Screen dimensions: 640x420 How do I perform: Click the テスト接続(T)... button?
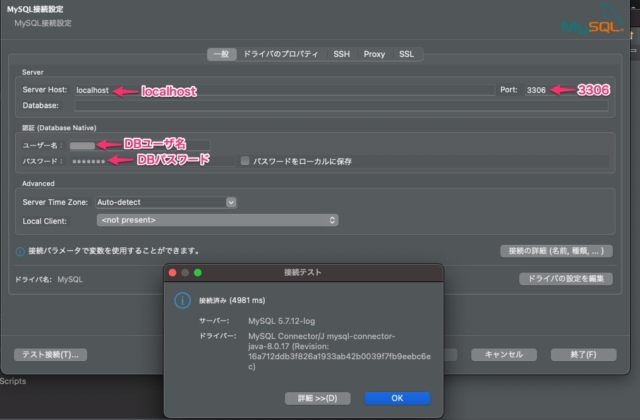pos(50,355)
